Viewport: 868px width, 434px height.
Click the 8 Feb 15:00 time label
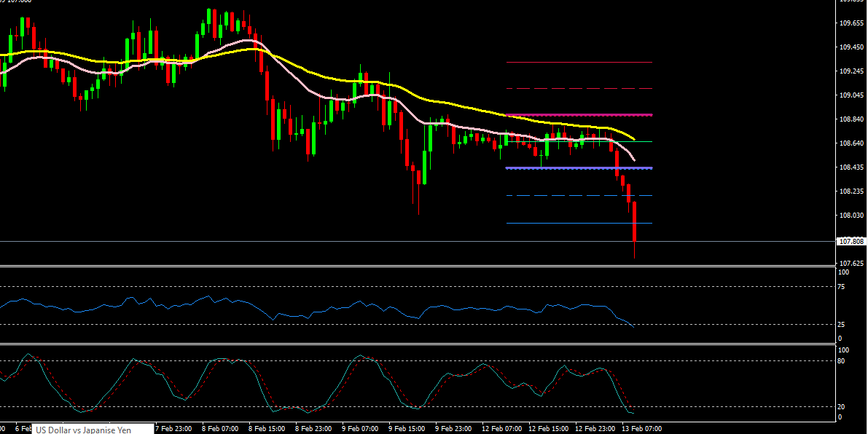(x=267, y=428)
